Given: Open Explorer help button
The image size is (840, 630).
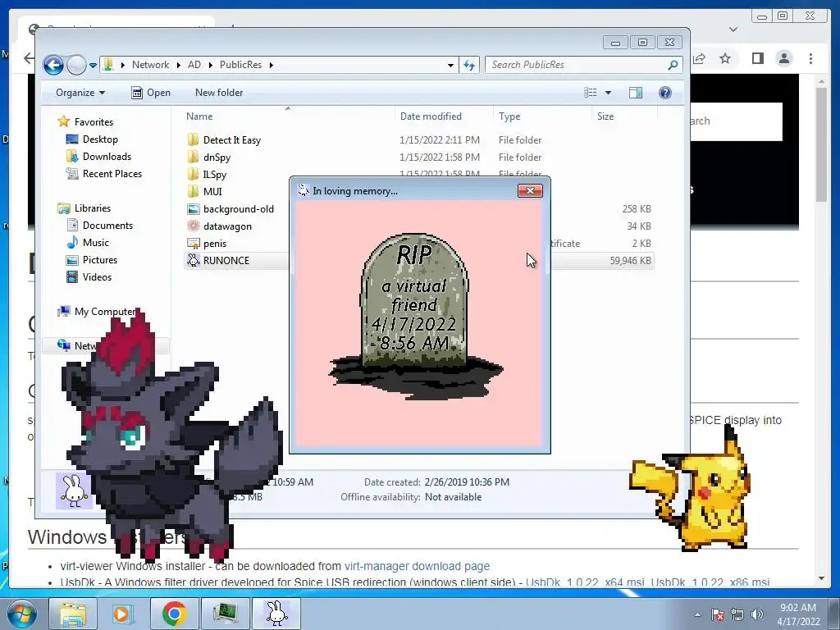Looking at the screenshot, I should [664, 93].
